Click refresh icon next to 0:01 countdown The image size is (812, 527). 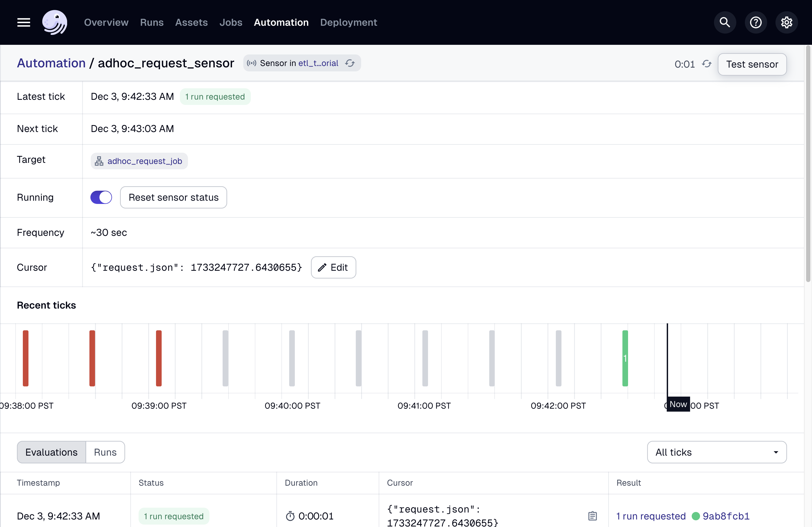(x=706, y=64)
